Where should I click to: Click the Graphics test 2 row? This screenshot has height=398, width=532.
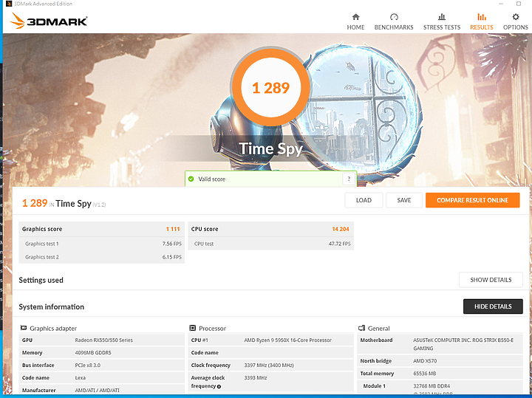pos(102,257)
